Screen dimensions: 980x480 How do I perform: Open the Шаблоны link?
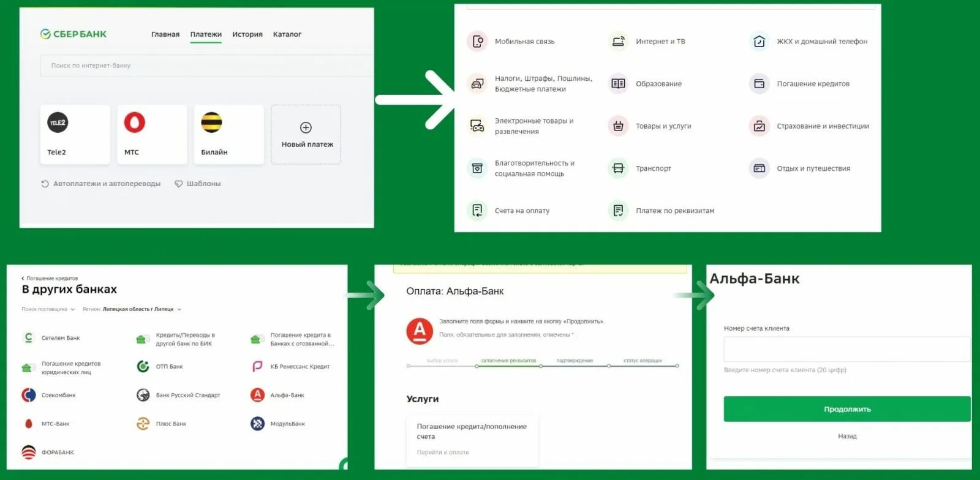197,184
